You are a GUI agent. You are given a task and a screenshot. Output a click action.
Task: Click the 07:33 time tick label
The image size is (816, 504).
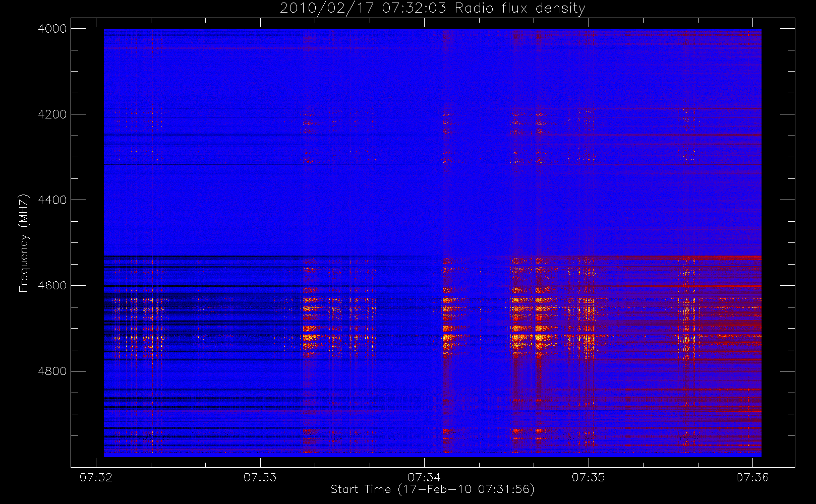[x=260, y=477]
